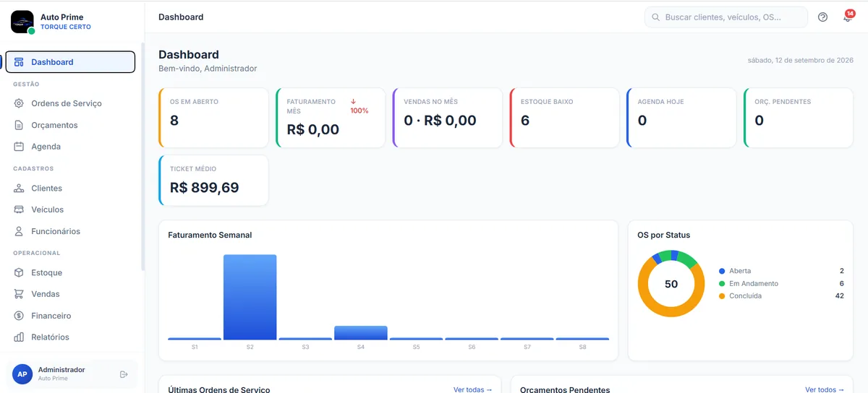Open the Estoque Baixo card
868x393 pixels.
(x=565, y=118)
